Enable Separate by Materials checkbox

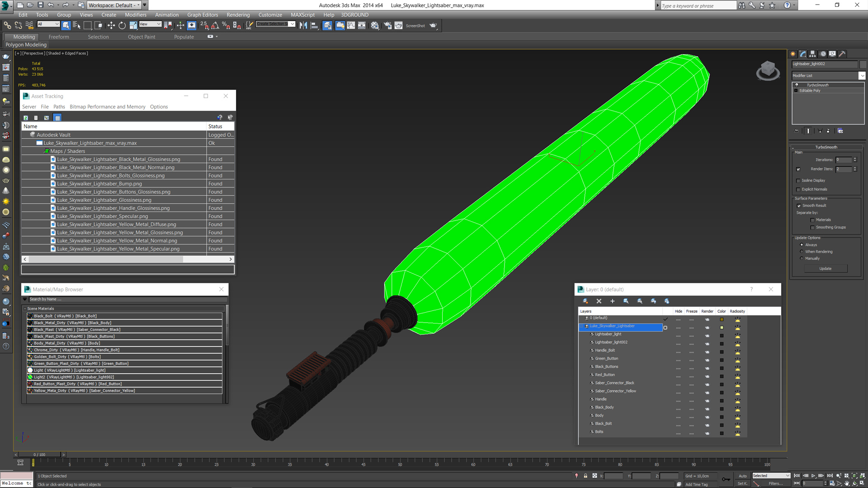point(812,221)
